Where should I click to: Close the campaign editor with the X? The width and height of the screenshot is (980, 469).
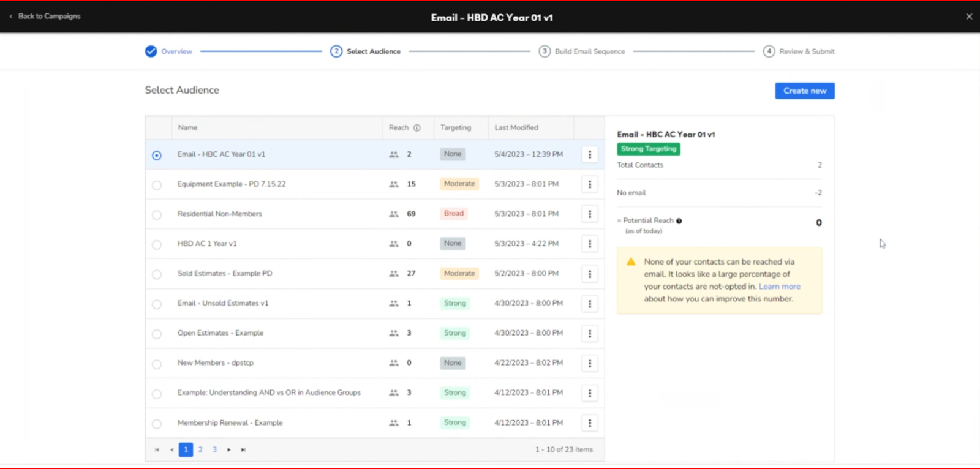point(969,17)
